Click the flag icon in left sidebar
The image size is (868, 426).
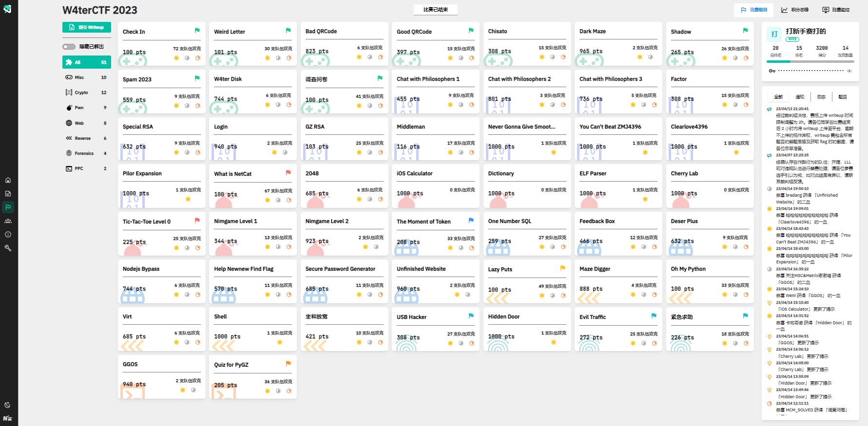click(x=8, y=207)
